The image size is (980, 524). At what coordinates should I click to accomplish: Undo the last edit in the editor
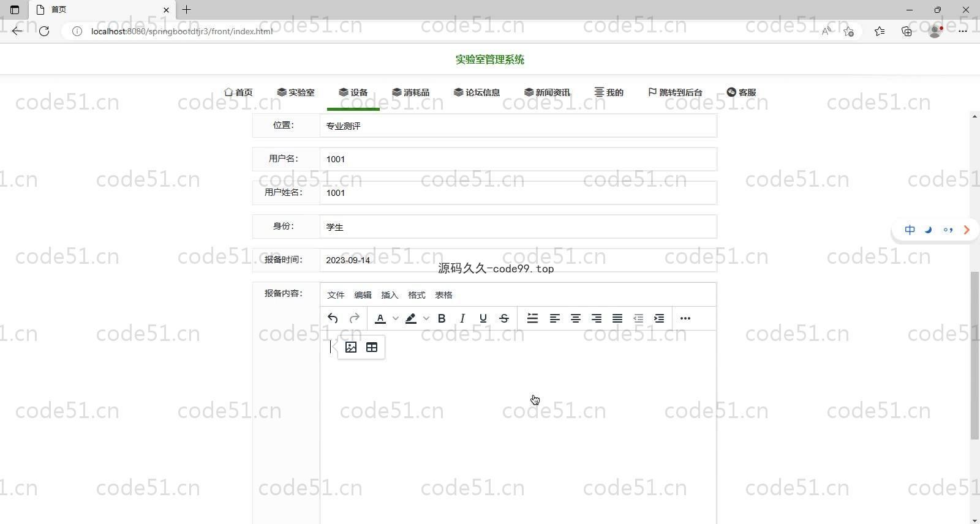[333, 318]
